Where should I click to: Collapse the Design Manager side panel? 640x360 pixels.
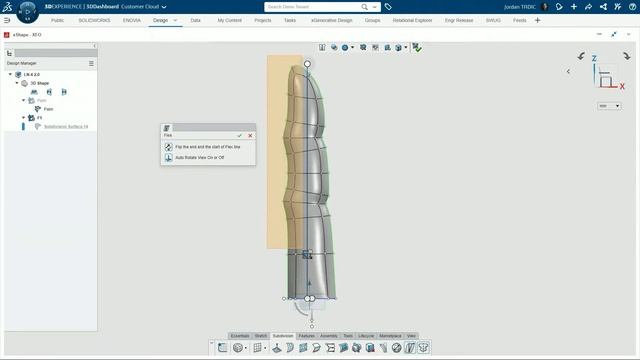click(94, 46)
